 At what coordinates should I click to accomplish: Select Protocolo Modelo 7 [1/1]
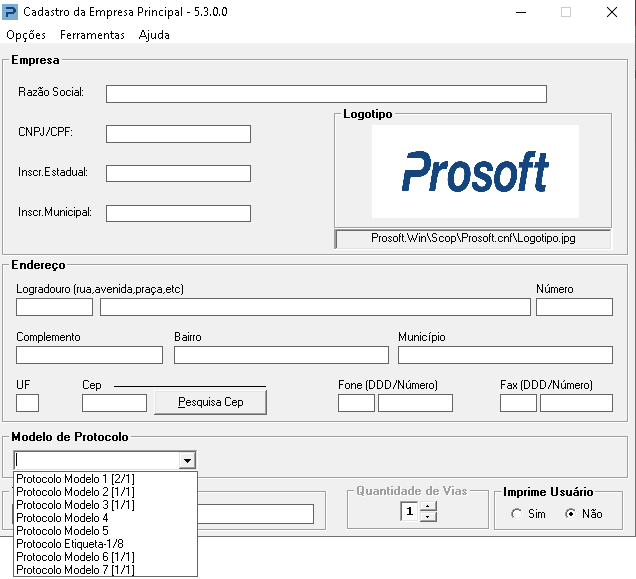(105, 570)
